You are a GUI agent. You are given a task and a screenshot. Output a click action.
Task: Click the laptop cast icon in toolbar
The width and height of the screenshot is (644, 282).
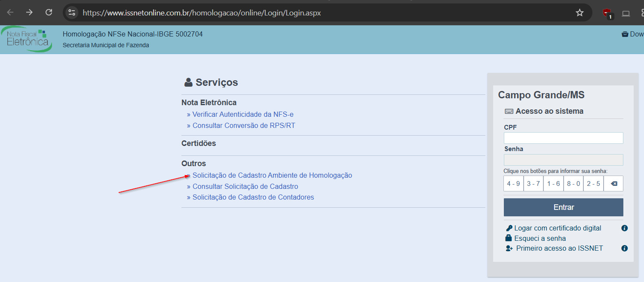coord(626,13)
